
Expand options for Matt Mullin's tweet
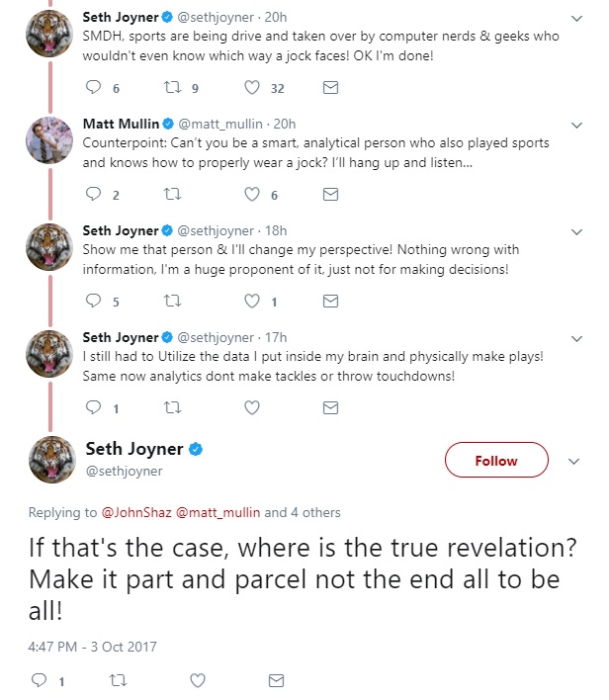(x=577, y=125)
